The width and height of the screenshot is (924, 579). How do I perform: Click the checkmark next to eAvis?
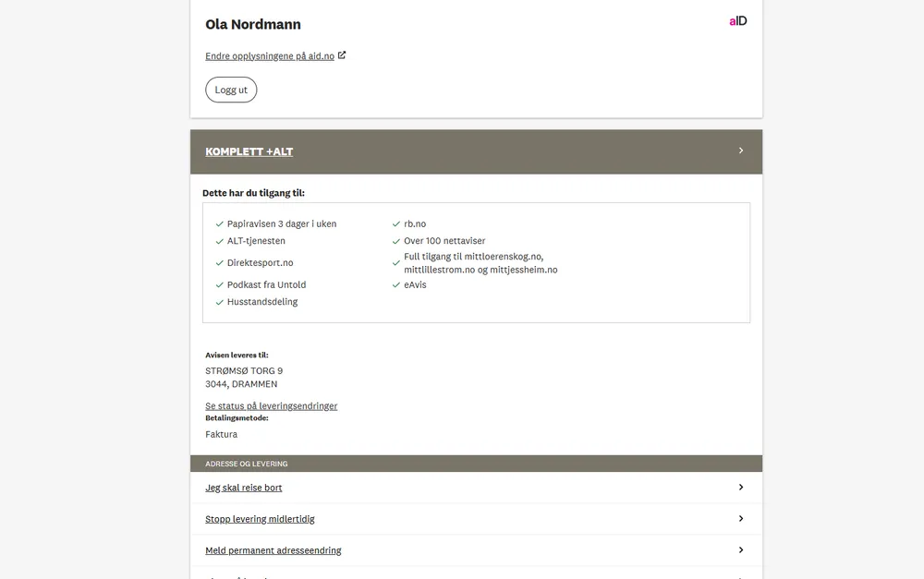tap(396, 285)
